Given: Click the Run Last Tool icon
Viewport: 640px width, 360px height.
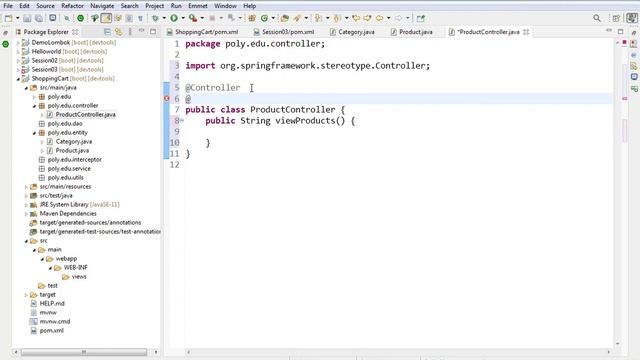Looking at the screenshot, I should (x=193, y=18).
